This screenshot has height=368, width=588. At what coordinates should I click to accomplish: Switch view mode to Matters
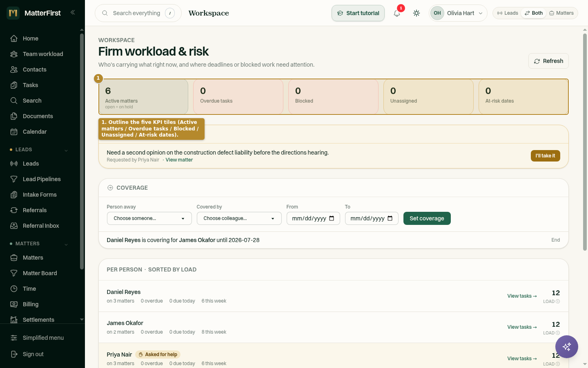(x=561, y=13)
